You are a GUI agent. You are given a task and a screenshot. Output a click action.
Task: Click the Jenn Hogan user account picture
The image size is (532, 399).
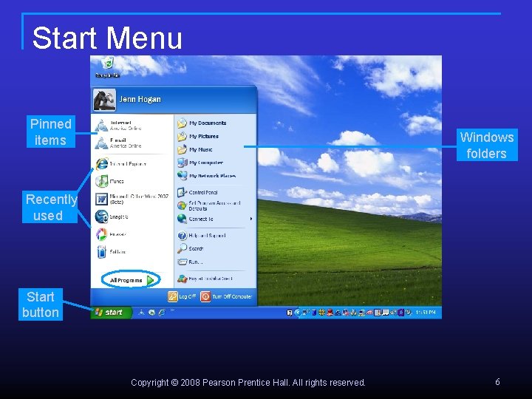click(x=104, y=100)
